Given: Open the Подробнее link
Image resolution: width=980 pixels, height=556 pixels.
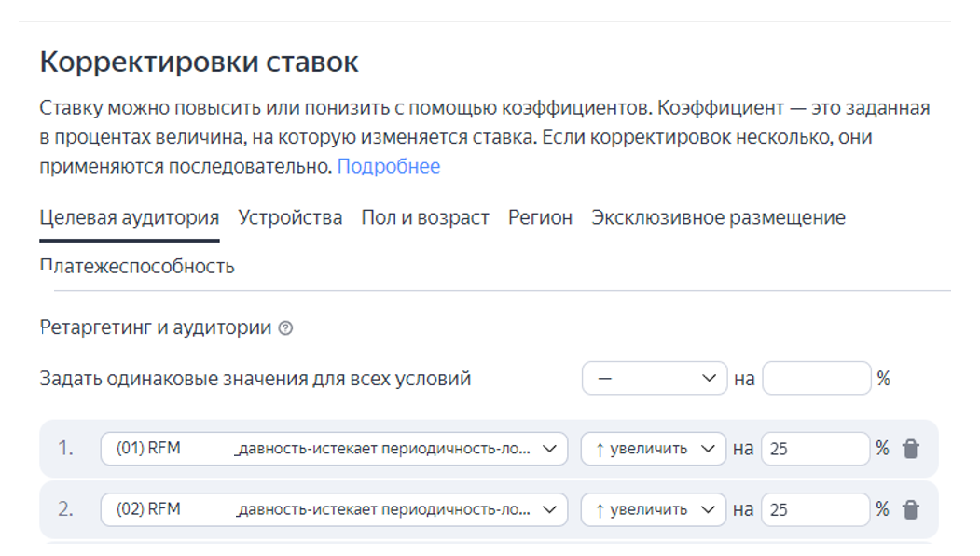Looking at the screenshot, I should tap(388, 167).
